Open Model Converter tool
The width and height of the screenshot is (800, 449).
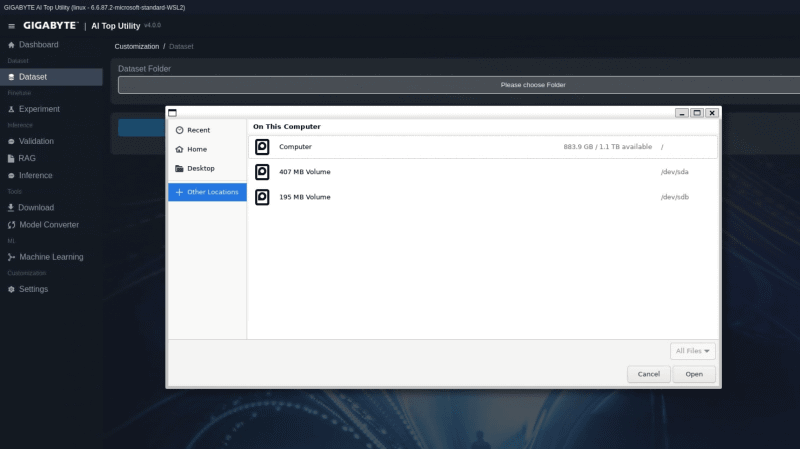51,225
